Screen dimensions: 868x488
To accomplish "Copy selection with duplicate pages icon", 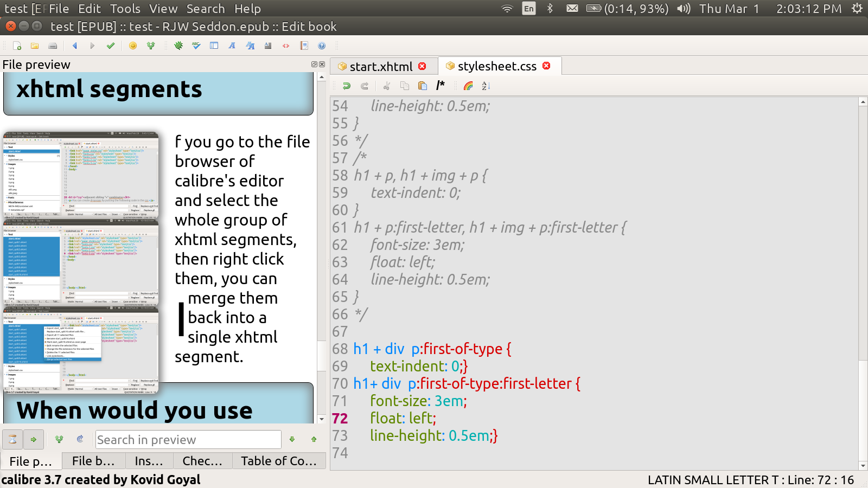I will 405,86.
